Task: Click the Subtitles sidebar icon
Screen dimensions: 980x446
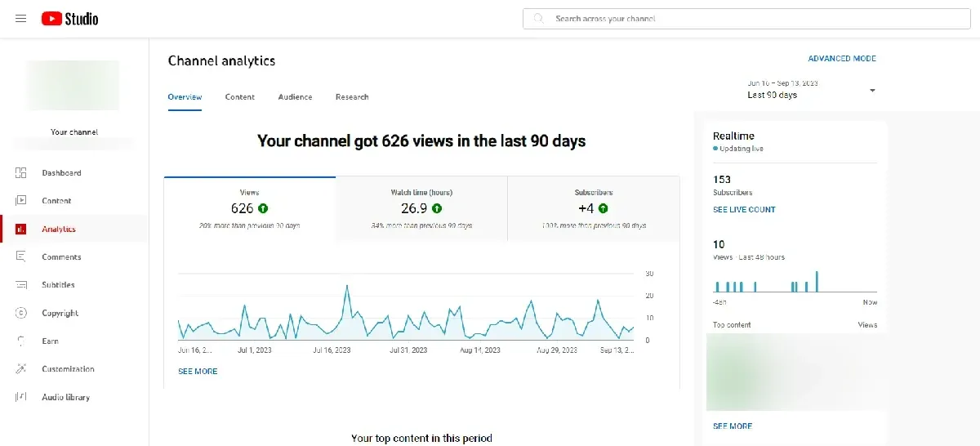Action: point(21,285)
